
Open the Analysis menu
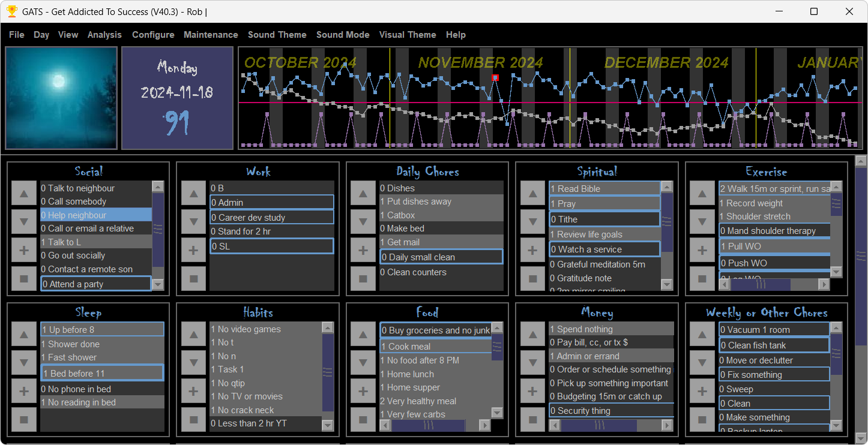pyautogui.click(x=104, y=35)
